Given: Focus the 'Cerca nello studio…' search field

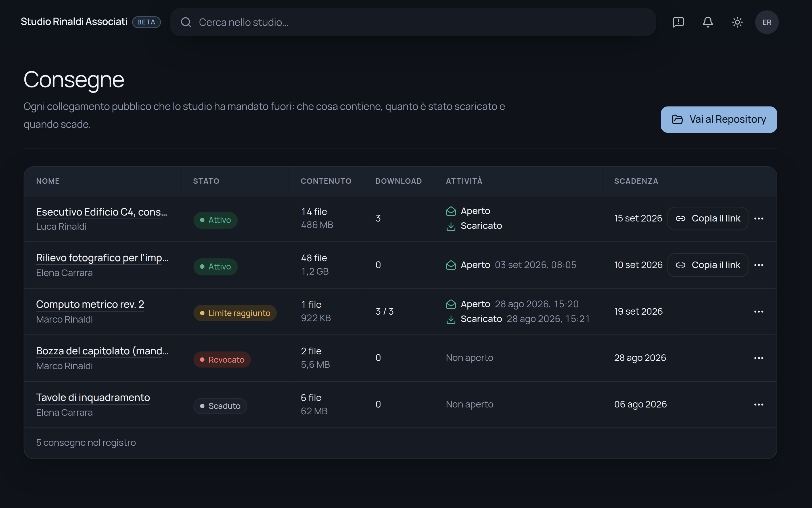Looking at the screenshot, I should [x=413, y=22].
